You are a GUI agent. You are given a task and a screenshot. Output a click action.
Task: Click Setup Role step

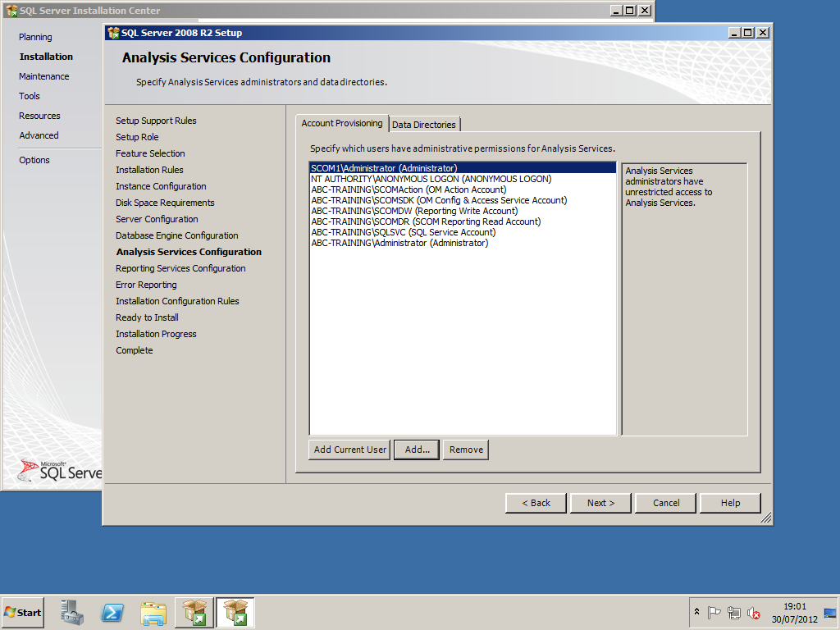coord(137,137)
